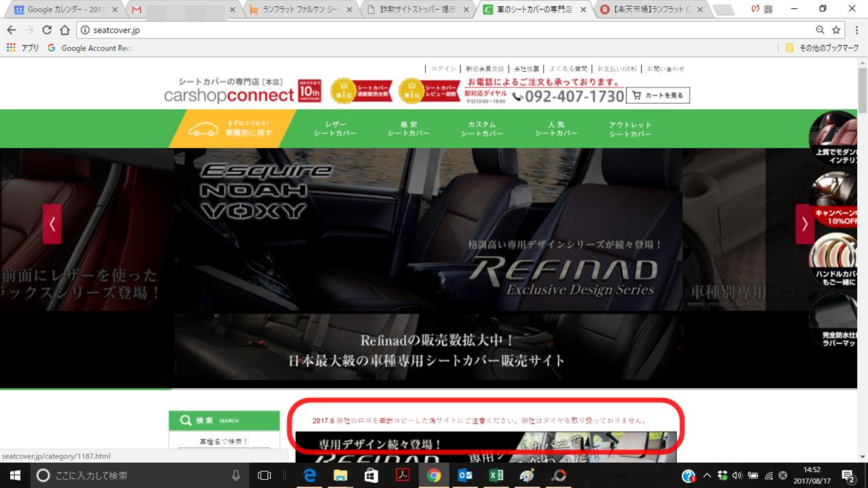This screenshot has width=868, height=488.
Task: Open the 会社概要 link
Action: point(526,69)
